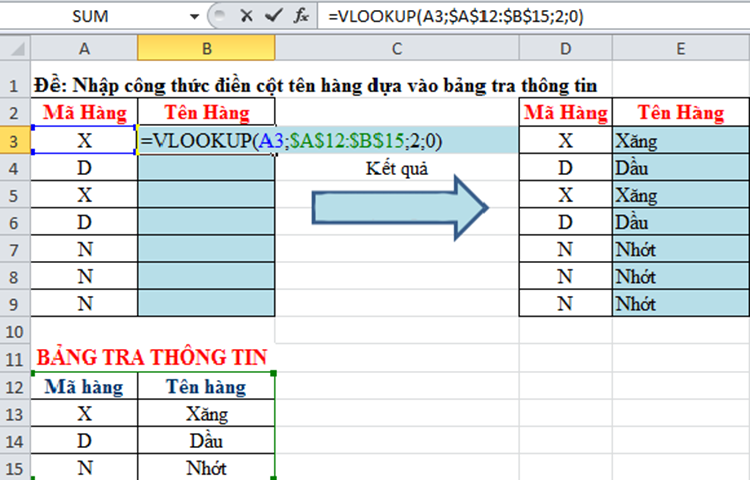Click cell D9 containing N
750x480 pixels.
[x=565, y=304]
